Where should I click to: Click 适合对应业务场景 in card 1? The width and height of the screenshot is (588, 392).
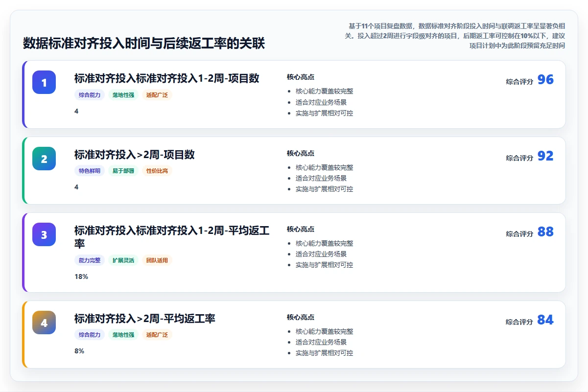321,102
